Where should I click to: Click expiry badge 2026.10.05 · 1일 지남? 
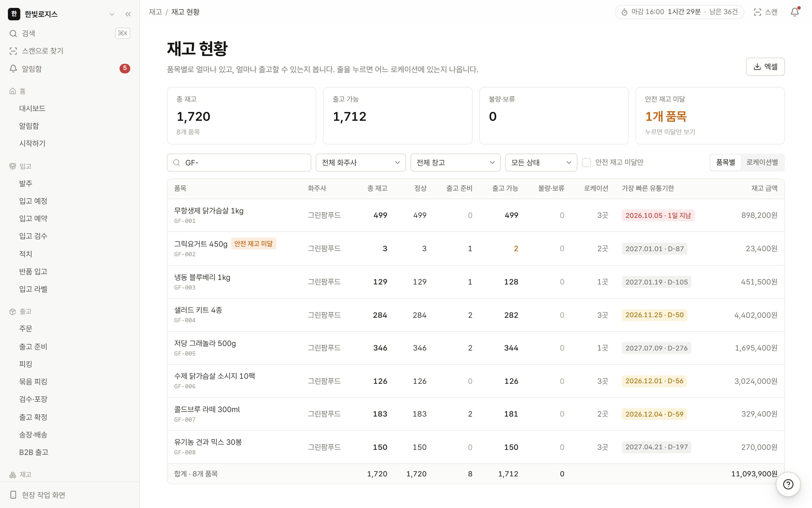(x=658, y=215)
